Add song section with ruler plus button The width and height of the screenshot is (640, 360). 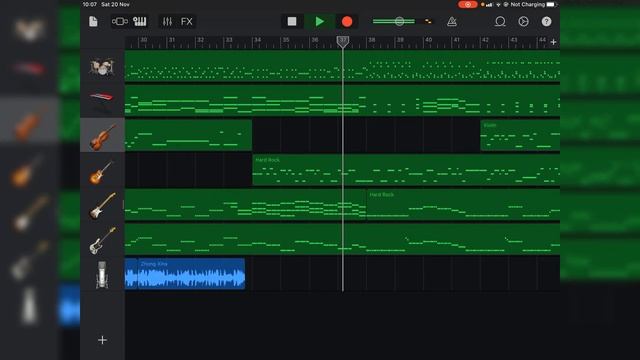click(553, 42)
